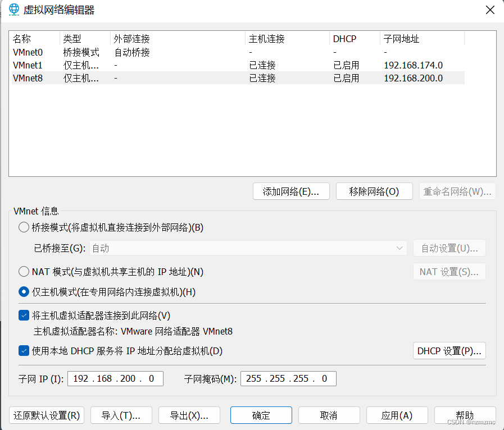
Task: Click the 帮助 button
Action: [465, 415]
